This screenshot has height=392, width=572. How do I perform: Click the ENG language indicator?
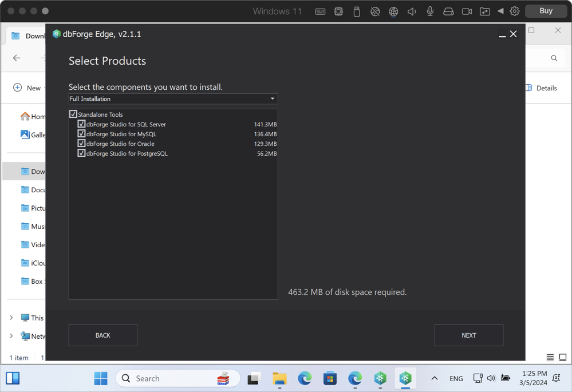456,378
